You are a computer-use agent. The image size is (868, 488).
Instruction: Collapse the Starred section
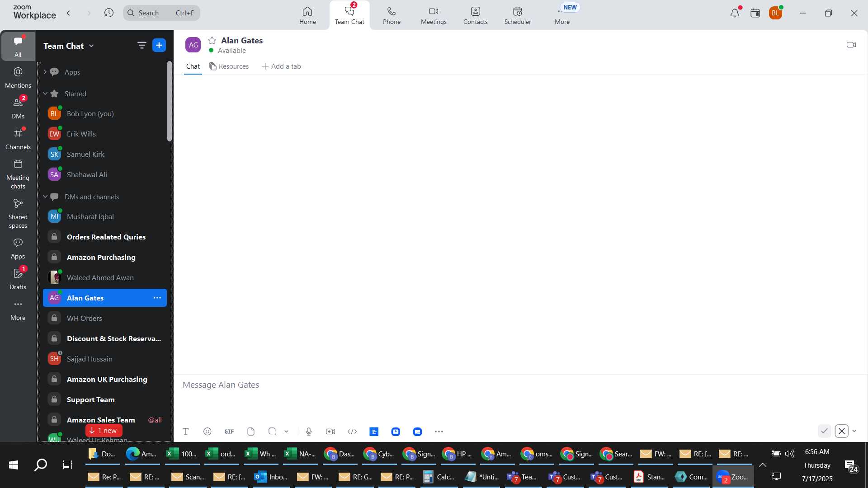click(x=45, y=94)
